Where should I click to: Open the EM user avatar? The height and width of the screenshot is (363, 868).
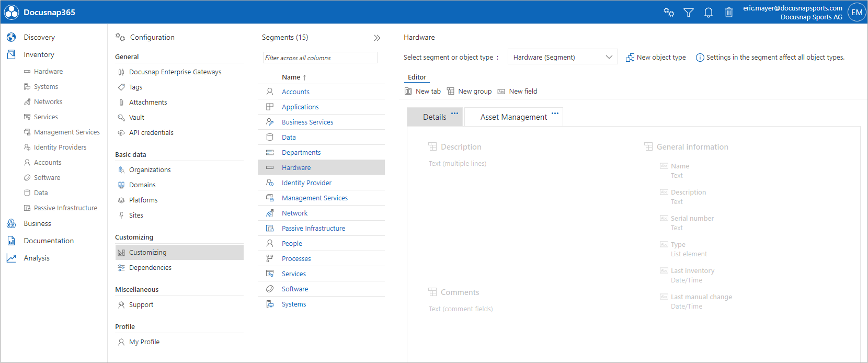(x=856, y=12)
